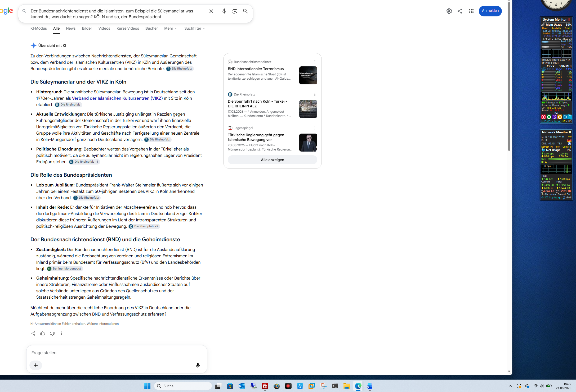This screenshot has height=392, width=576.
Task: Open Word from the taskbar
Action: pos(370,386)
